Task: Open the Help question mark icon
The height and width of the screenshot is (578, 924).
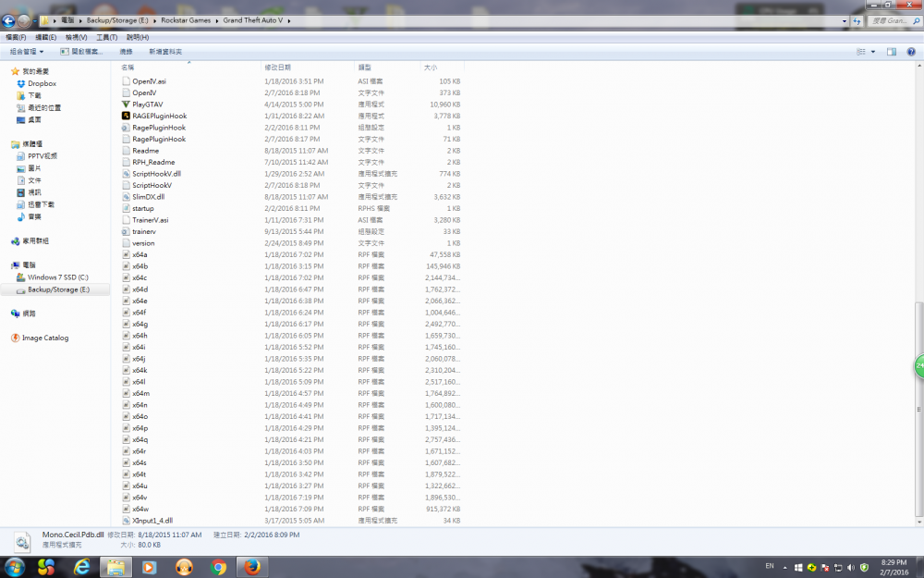Action: pyautogui.click(x=911, y=52)
